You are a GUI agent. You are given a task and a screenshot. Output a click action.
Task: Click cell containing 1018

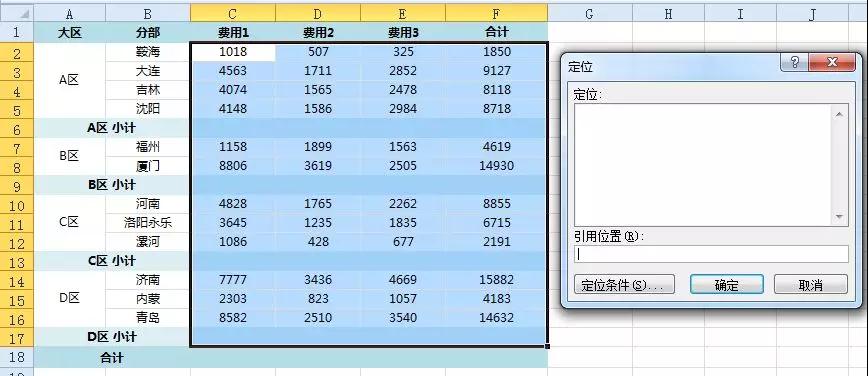pos(233,52)
